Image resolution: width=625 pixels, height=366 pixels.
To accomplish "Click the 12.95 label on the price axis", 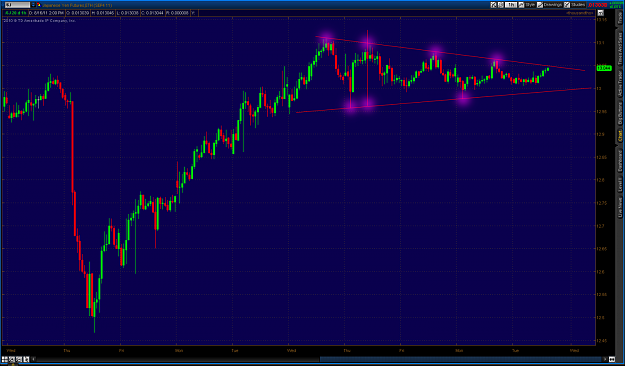I will click(x=602, y=111).
